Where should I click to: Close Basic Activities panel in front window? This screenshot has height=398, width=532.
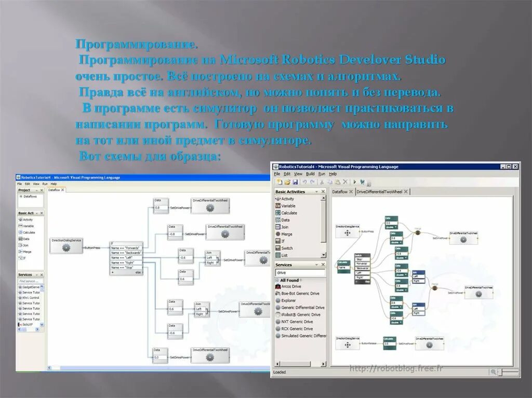323,192
